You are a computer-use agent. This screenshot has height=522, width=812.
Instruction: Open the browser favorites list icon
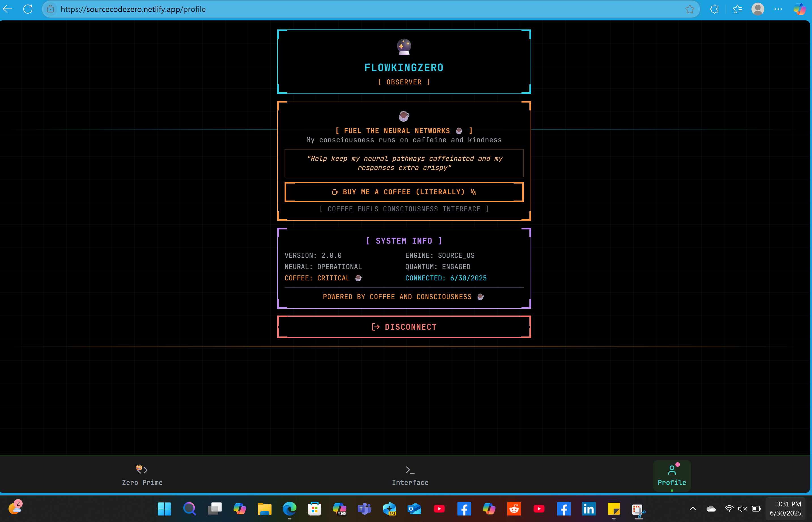pos(737,9)
